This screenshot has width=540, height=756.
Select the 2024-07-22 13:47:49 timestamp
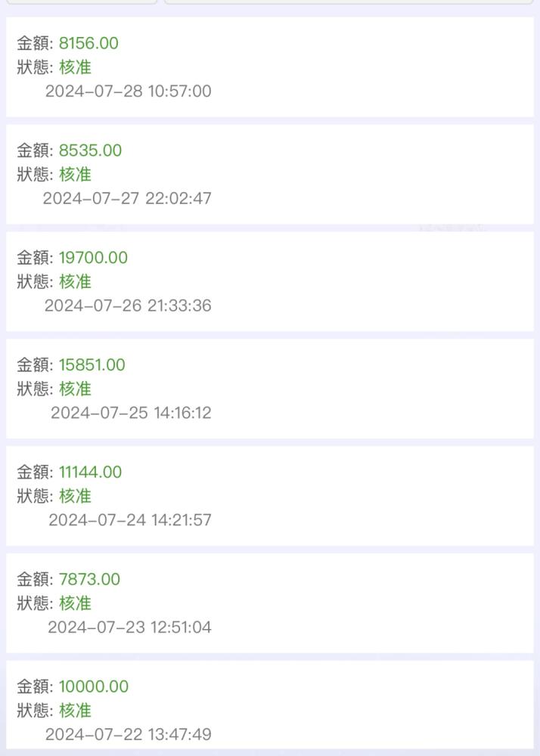[x=129, y=734]
